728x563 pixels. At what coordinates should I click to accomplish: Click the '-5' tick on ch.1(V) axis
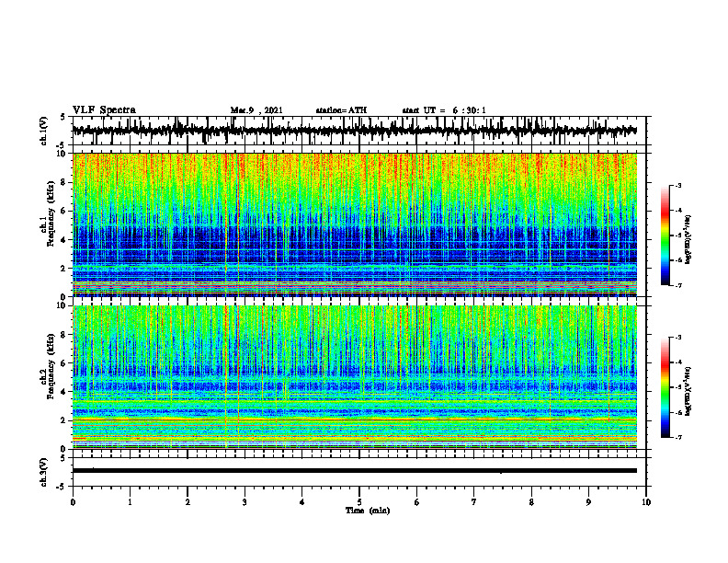(x=62, y=145)
